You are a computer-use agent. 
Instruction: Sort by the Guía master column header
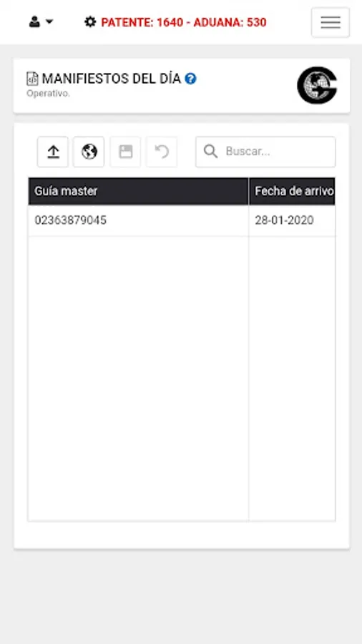click(138, 191)
